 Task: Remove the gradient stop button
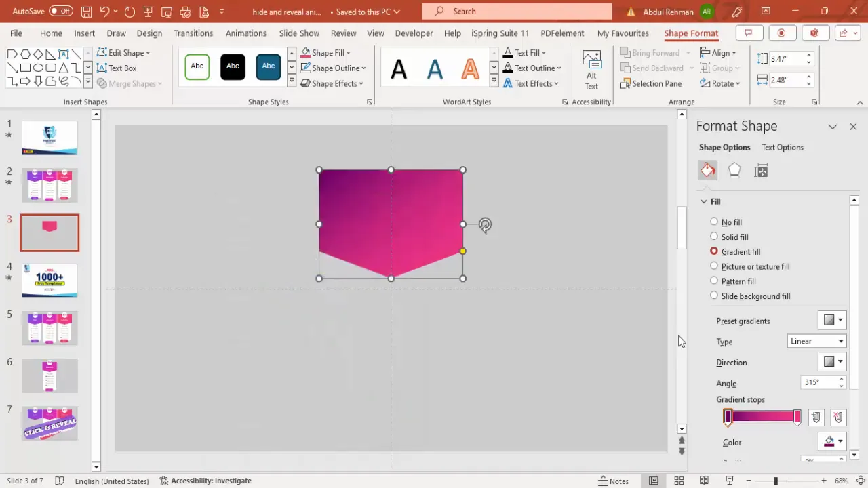[838, 418]
